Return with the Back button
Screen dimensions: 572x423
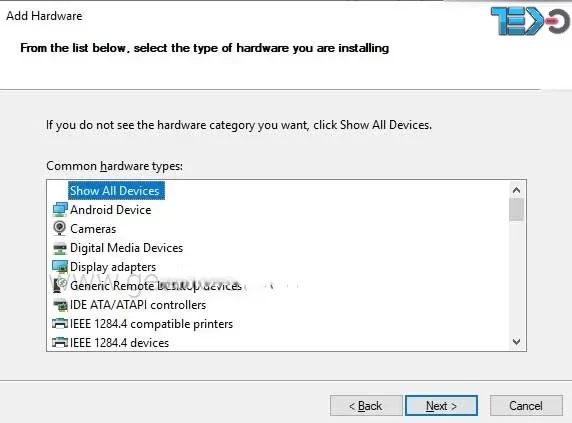coord(366,405)
